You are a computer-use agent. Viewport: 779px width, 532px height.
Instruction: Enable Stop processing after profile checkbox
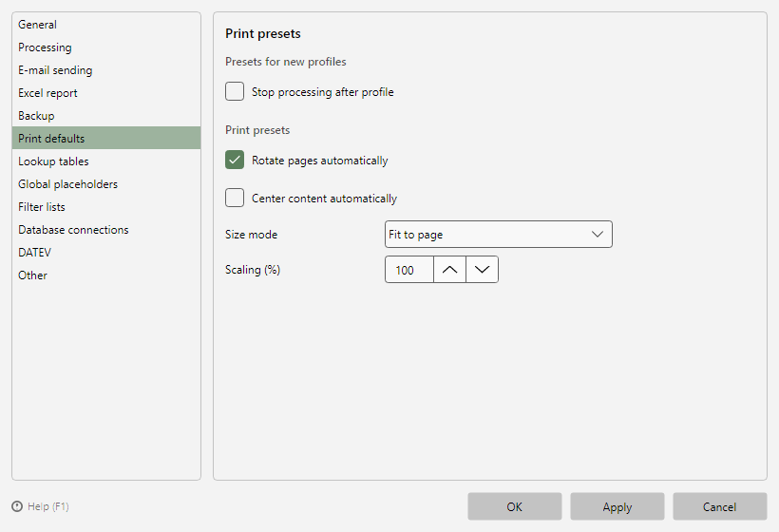pos(235,91)
